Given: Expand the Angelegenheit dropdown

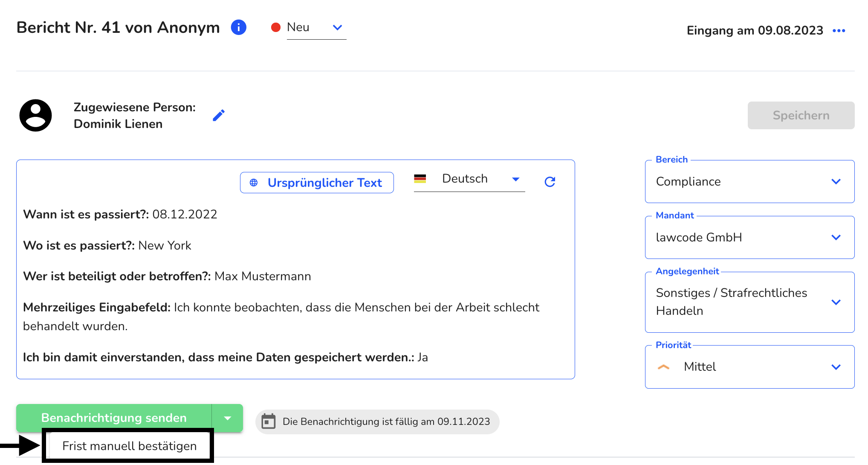Looking at the screenshot, I should (749, 302).
